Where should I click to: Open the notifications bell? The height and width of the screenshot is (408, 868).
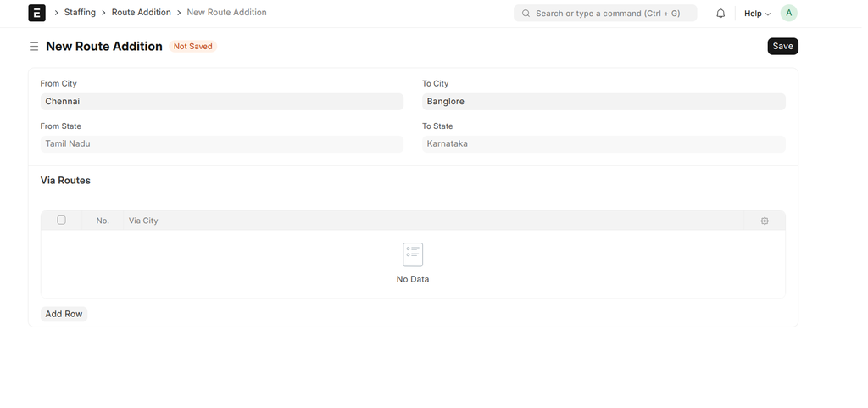coord(721,14)
